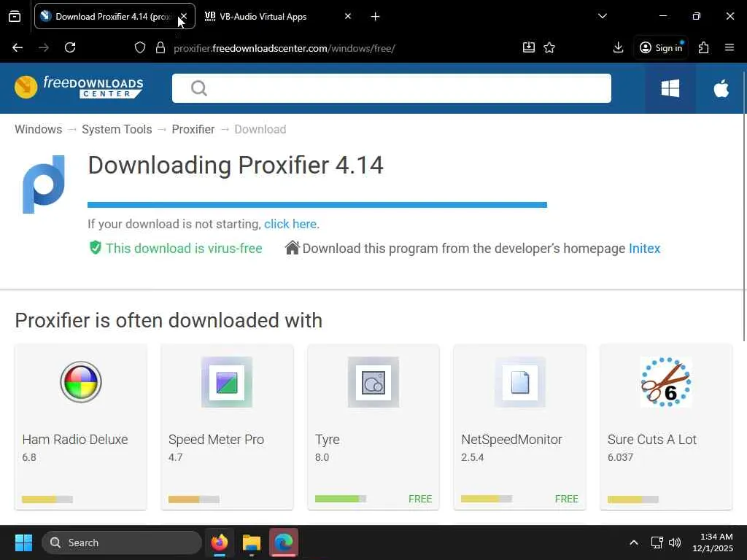Image resolution: width=747 pixels, height=560 pixels.
Task: Click the install/save page icon in address bar
Action: click(529, 47)
